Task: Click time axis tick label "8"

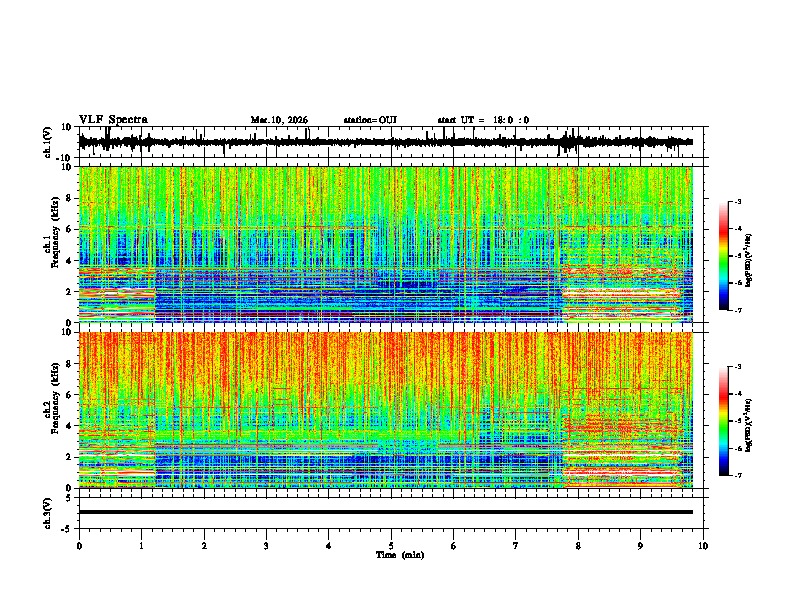Action: click(x=578, y=546)
